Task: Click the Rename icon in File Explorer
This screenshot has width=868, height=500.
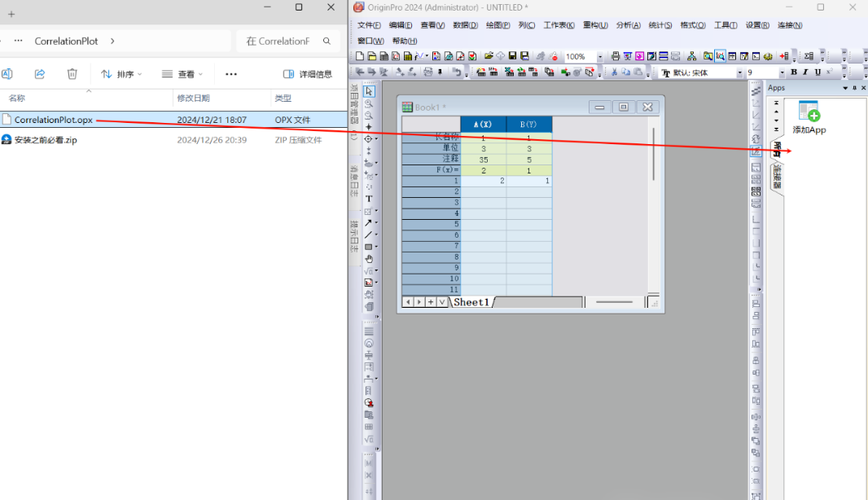Action: [7, 73]
